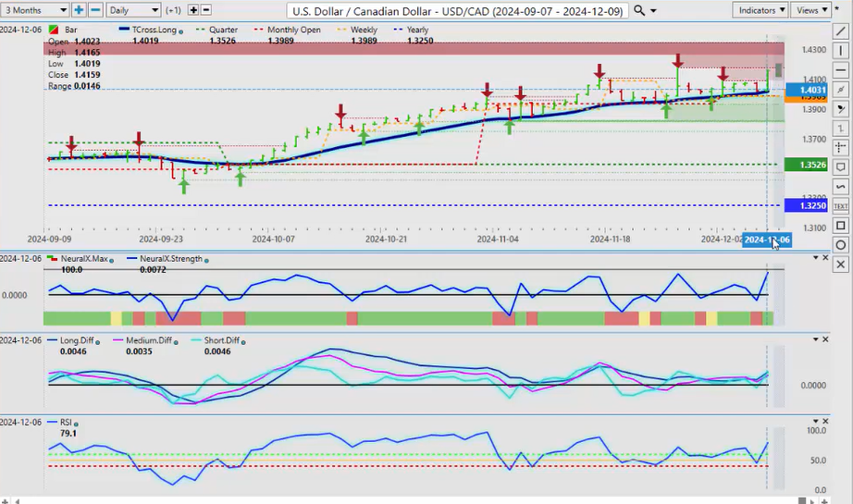Toggle the TCross.Long indicator settings dot
853x504 pixels.
click(x=179, y=31)
